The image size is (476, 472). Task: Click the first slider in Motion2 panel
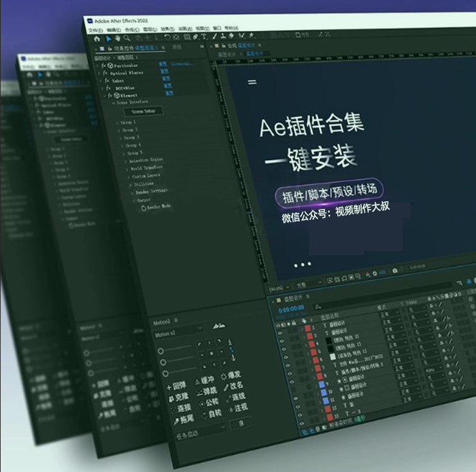pos(175,349)
